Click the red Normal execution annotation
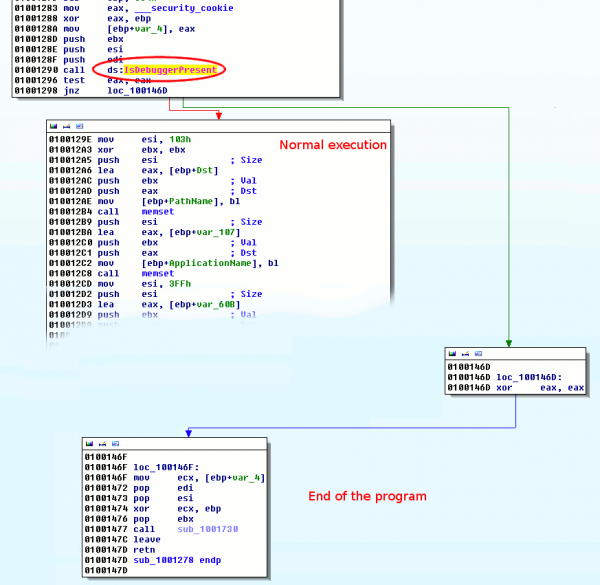The height and width of the screenshot is (585, 600). pyautogui.click(x=332, y=145)
